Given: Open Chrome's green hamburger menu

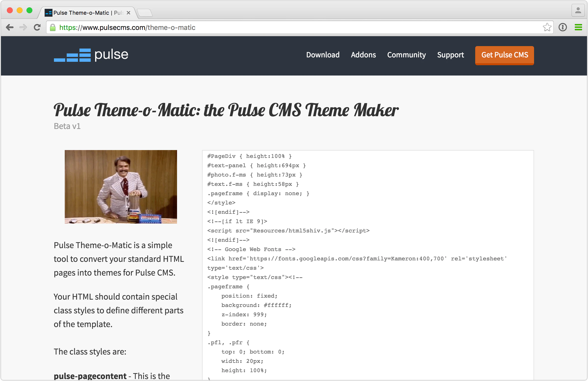Looking at the screenshot, I should (x=578, y=27).
